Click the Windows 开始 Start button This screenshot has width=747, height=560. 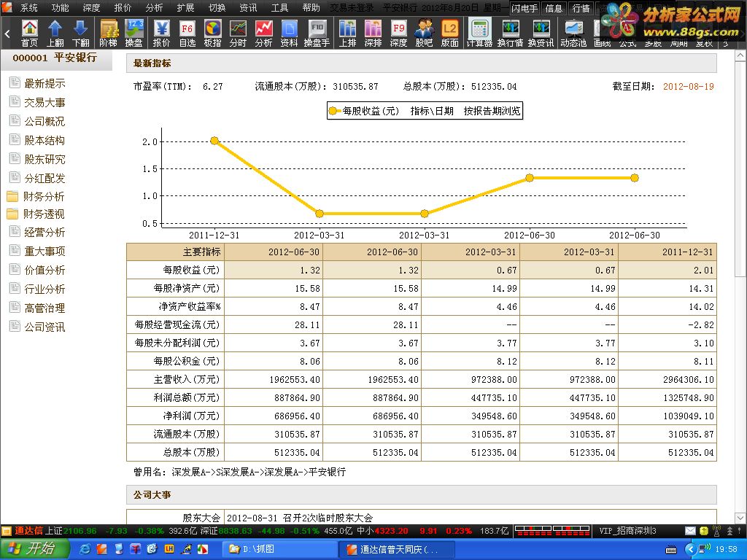(34, 549)
